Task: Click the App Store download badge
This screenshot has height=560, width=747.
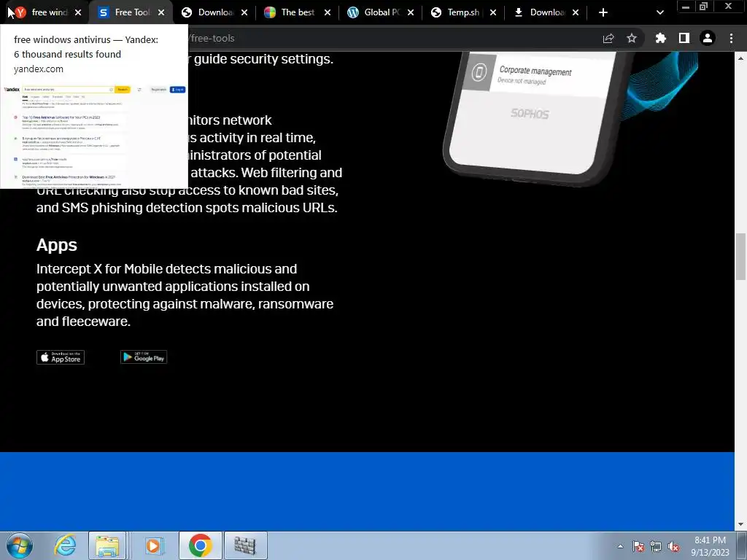Action: [x=61, y=357]
